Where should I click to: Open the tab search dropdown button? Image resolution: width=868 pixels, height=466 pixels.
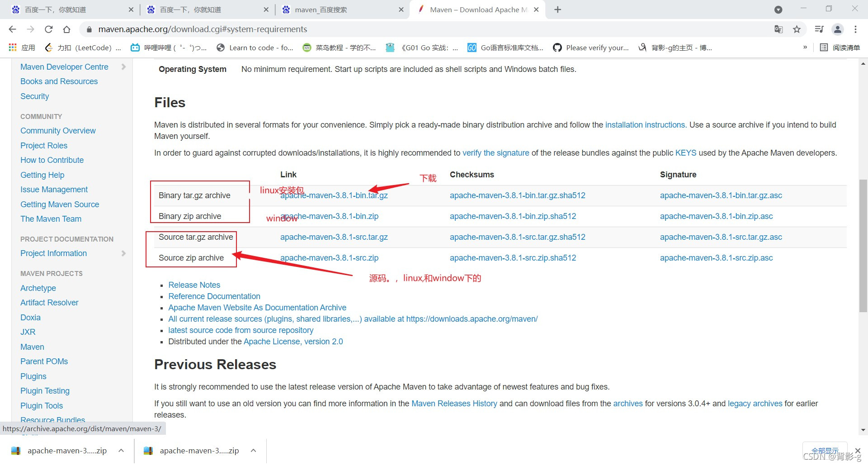tap(778, 10)
